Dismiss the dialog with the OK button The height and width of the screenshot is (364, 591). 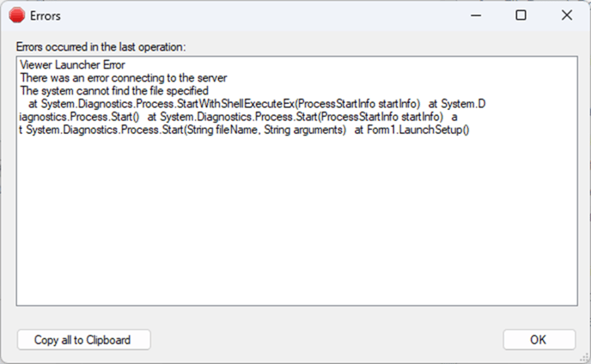539,340
